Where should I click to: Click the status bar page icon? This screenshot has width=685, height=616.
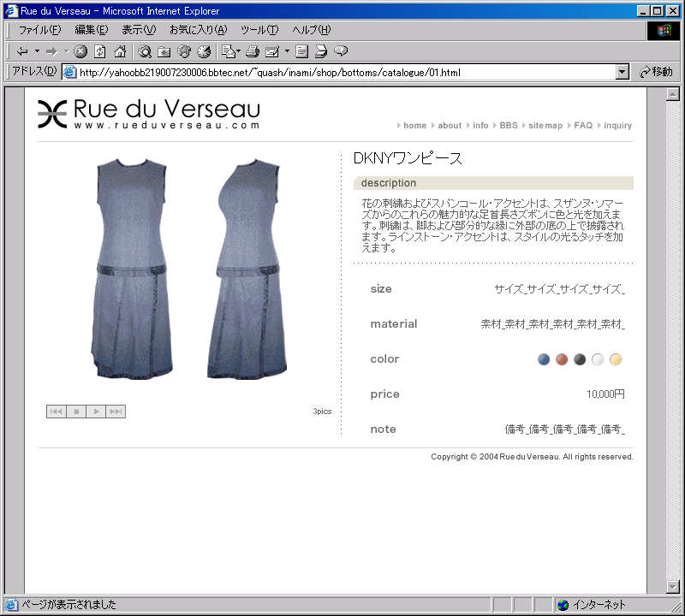tap(12, 605)
